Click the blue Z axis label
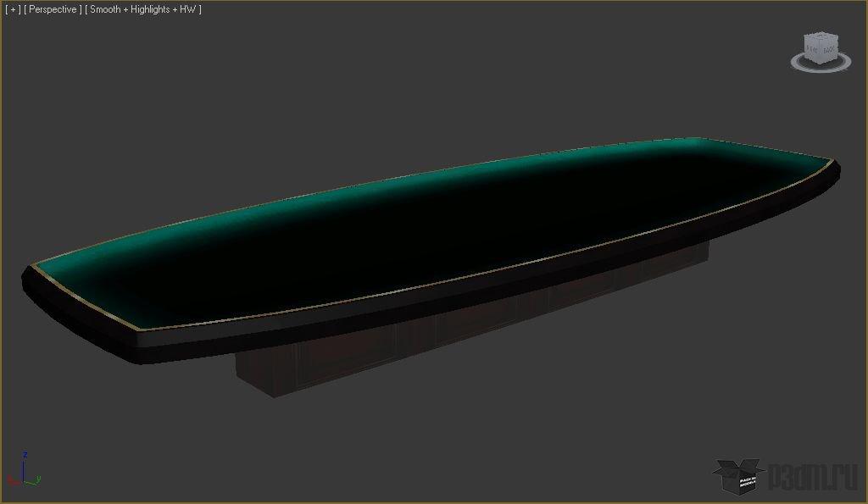This screenshot has height=504, width=868. pyautogui.click(x=25, y=455)
